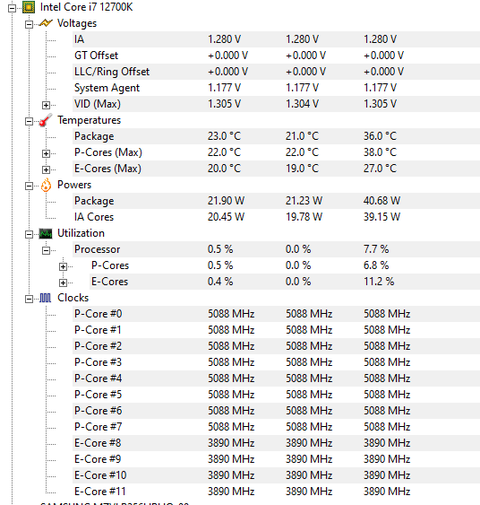480x505 pixels.
Task: Collapse the Processor utilization node
Action: click(46, 250)
